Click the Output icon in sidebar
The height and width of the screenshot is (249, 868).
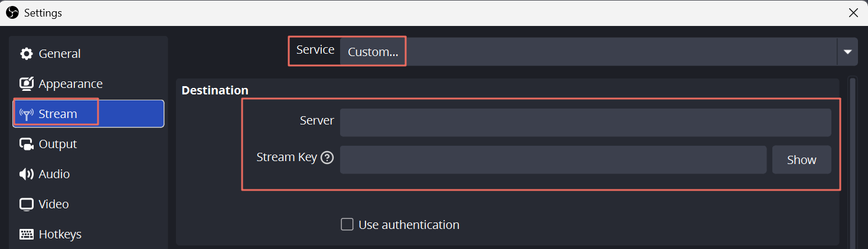27,144
